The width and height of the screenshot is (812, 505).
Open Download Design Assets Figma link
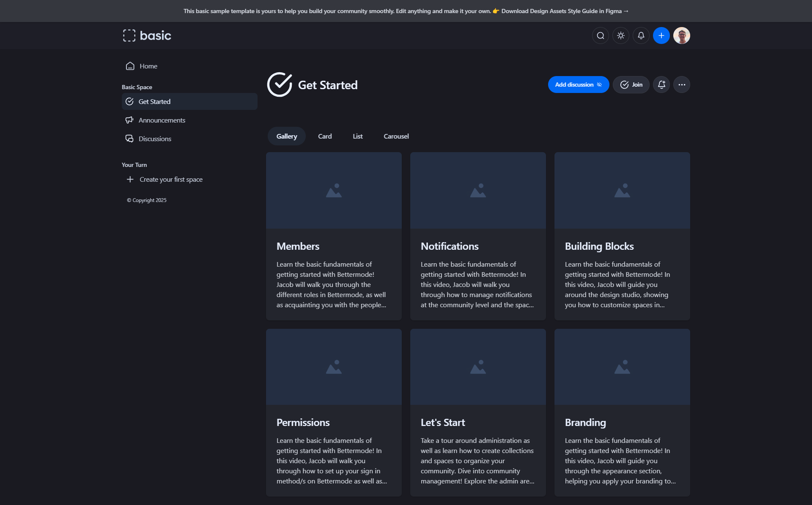(x=565, y=11)
